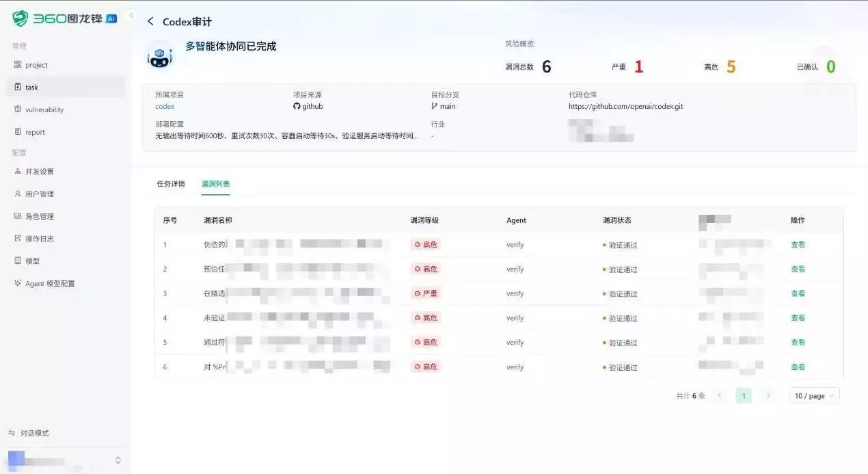Click the project sidebar icon
The width and height of the screenshot is (868, 474).
pos(18,64)
